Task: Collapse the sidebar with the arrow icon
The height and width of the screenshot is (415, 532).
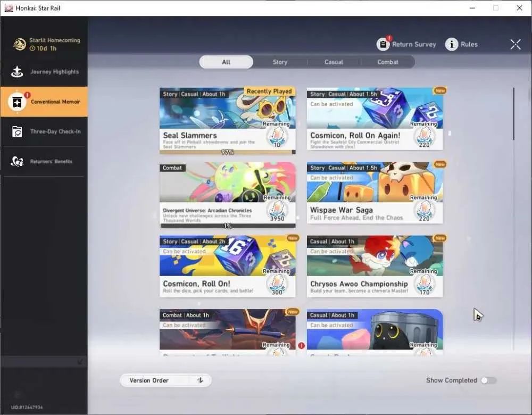Action: coord(80,362)
